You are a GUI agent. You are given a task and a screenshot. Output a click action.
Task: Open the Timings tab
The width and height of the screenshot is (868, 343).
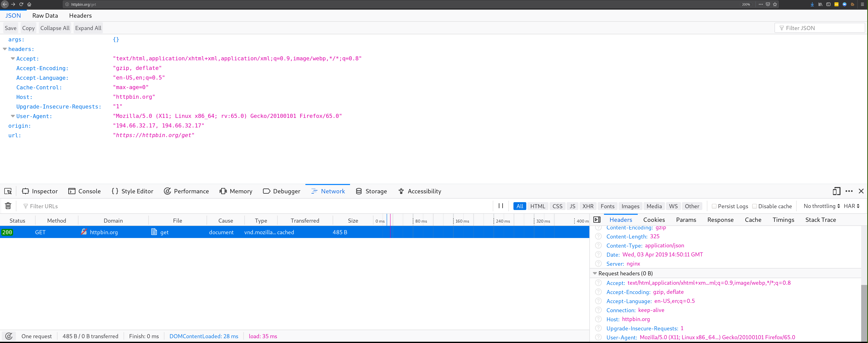[x=783, y=220]
